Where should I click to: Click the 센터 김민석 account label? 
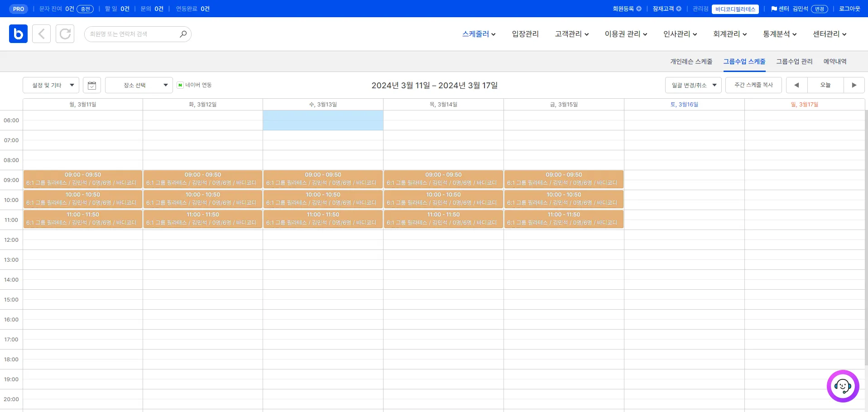(790, 9)
